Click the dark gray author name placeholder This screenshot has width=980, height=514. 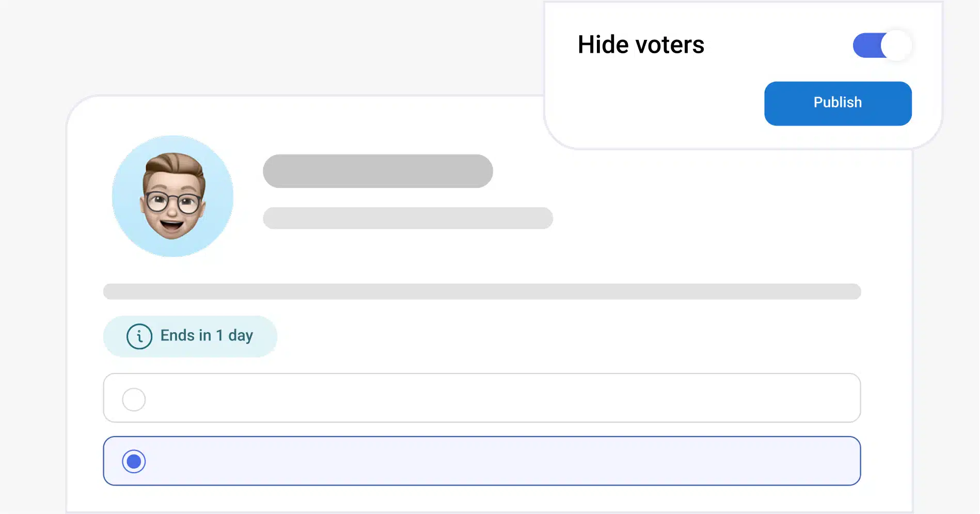point(377,171)
